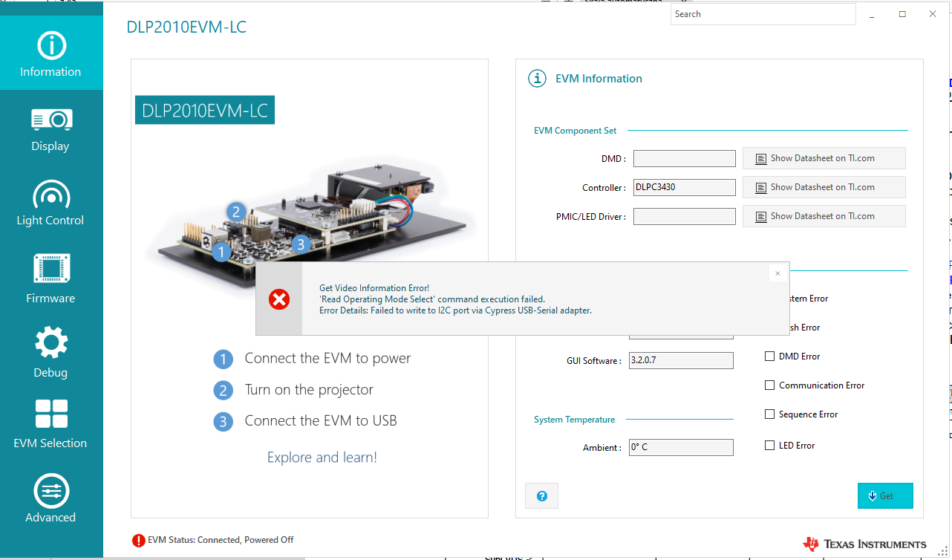Switch to EVM Selection
Image resolution: width=952 pixels, height=560 pixels.
pos(51,424)
